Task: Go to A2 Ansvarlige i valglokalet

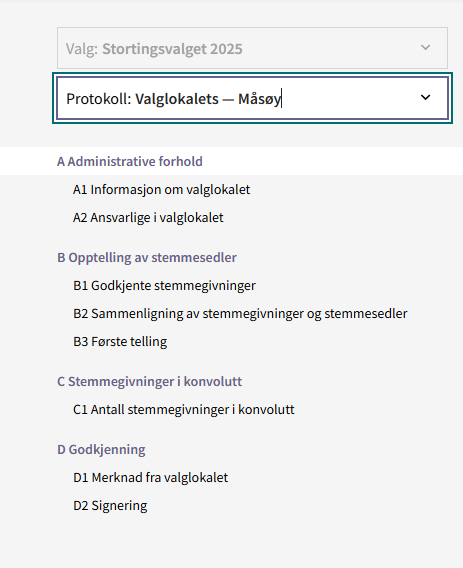Action: click(148, 217)
